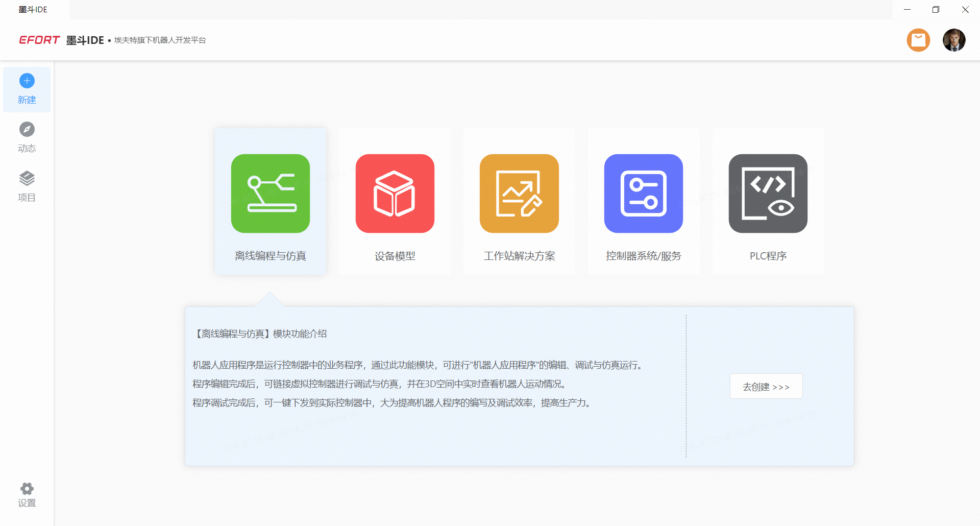The width and height of the screenshot is (980, 526).
Task: Click the 工作站解决方案 caption
Action: click(x=519, y=256)
